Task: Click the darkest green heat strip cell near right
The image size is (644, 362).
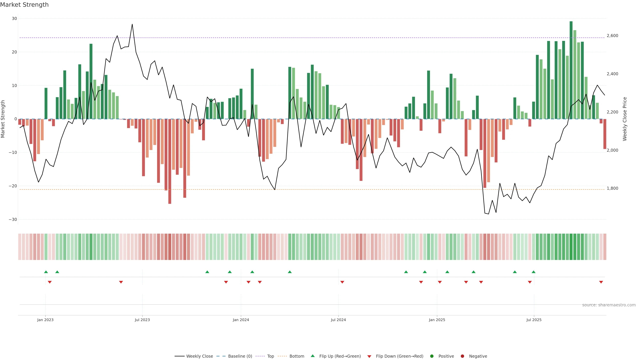Action: point(571,247)
